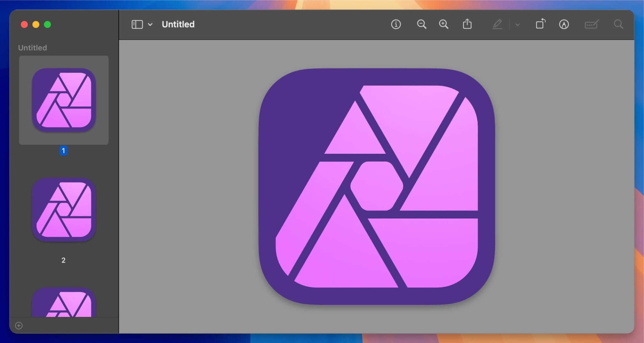644x343 pixels.
Task: Toggle the sidebar view icon
Action: pyautogui.click(x=137, y=24)
